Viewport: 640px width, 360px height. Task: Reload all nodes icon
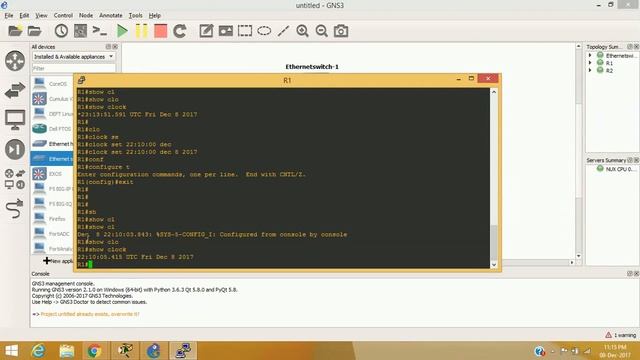point(180,31)
